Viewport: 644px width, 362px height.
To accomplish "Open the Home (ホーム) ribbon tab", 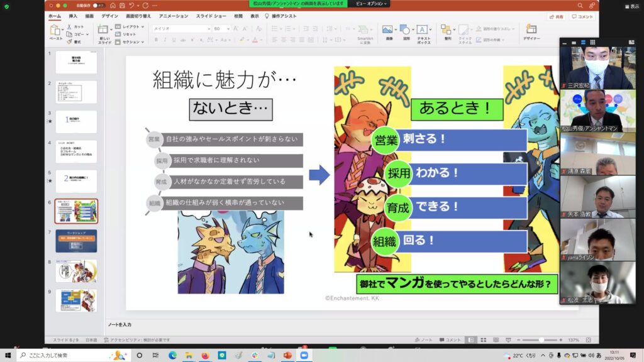I will tap(55, 16).
